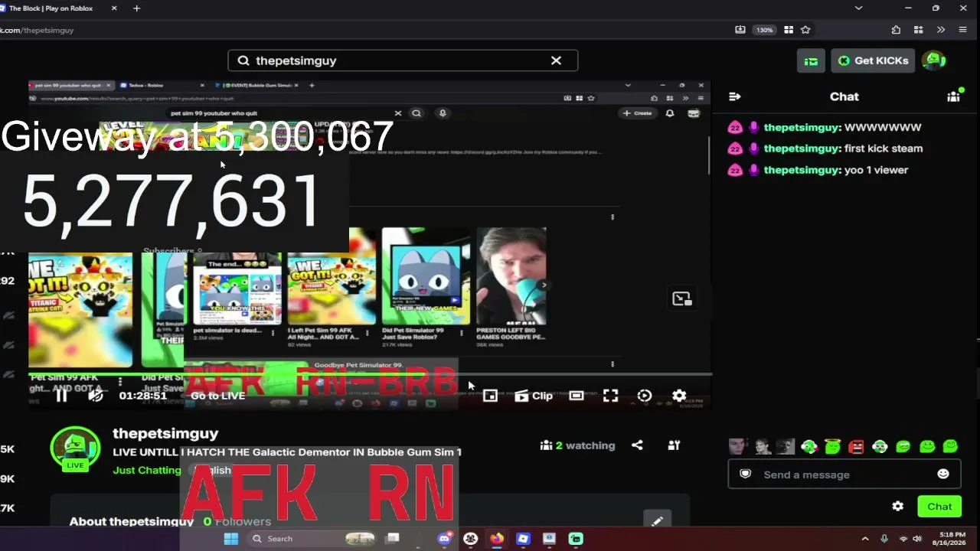Open the Just Chatting category link

tap(147, 470)
